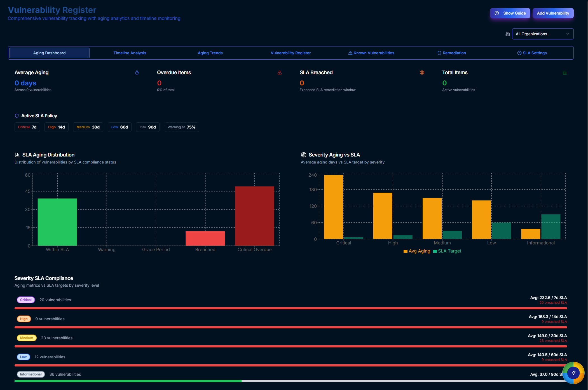Click the High 14d SLA policy chip
Image resolution: width=588 pixels, height=390 pixels.
(x=56, y=127)
